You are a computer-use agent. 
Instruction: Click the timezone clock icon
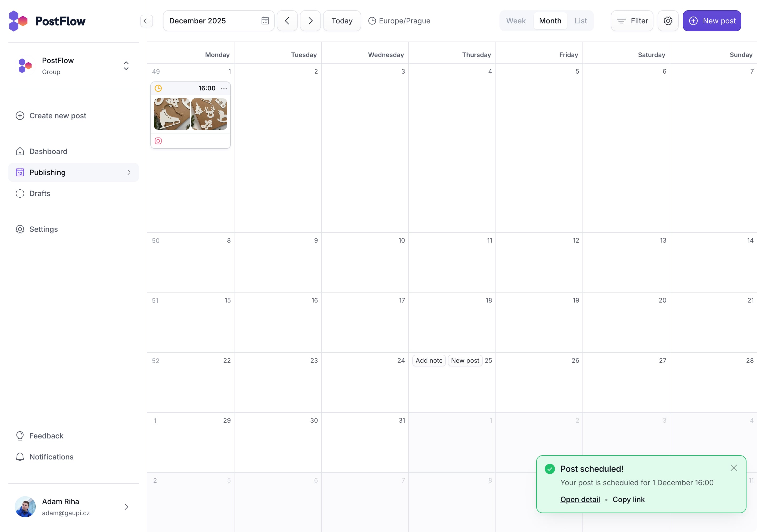pyautogui.click(x=372, y=21)
